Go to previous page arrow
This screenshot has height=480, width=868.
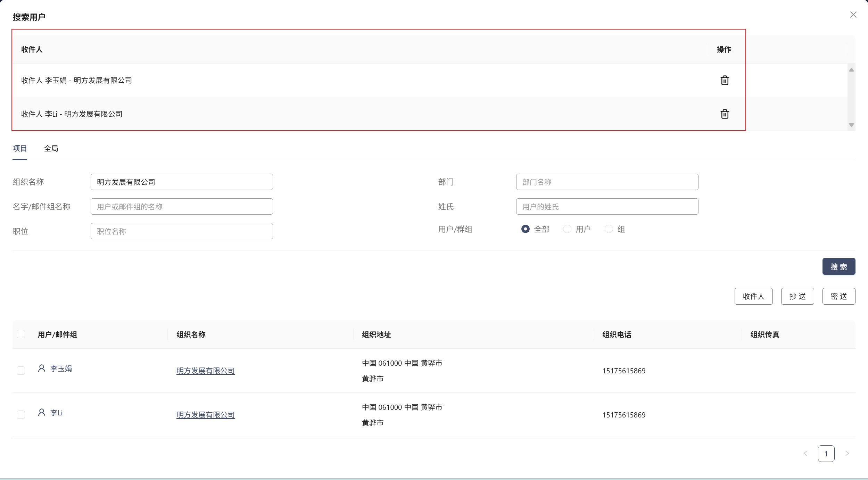(805, 453)
